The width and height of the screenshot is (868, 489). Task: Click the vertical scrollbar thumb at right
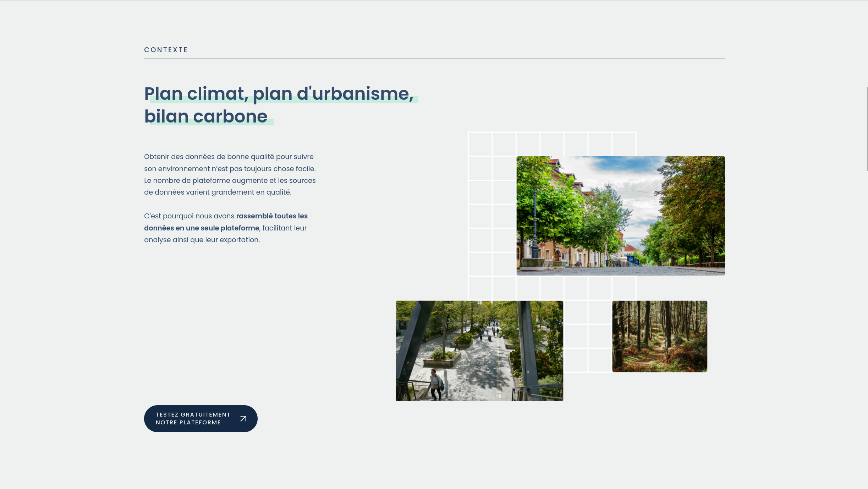tap(867, 129)
